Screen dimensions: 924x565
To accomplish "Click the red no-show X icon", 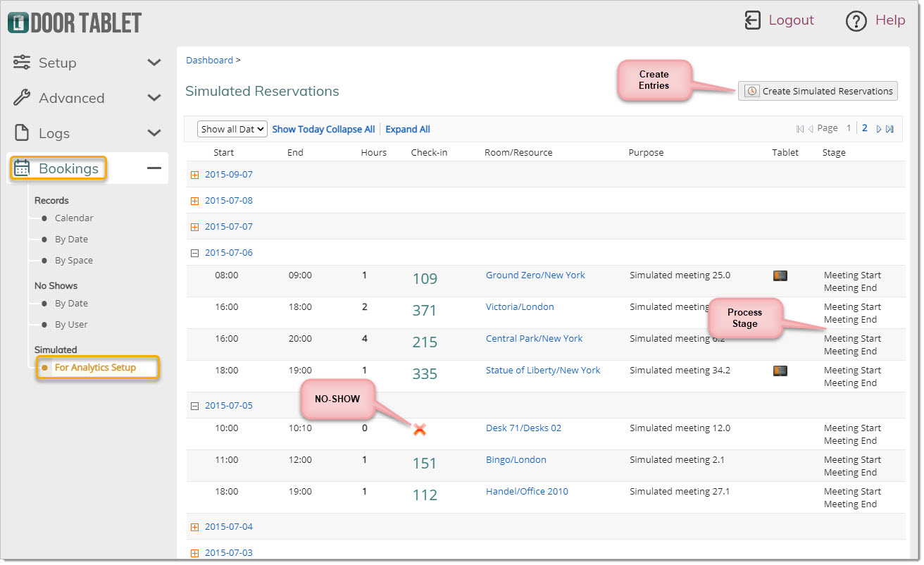I will 420,429.
